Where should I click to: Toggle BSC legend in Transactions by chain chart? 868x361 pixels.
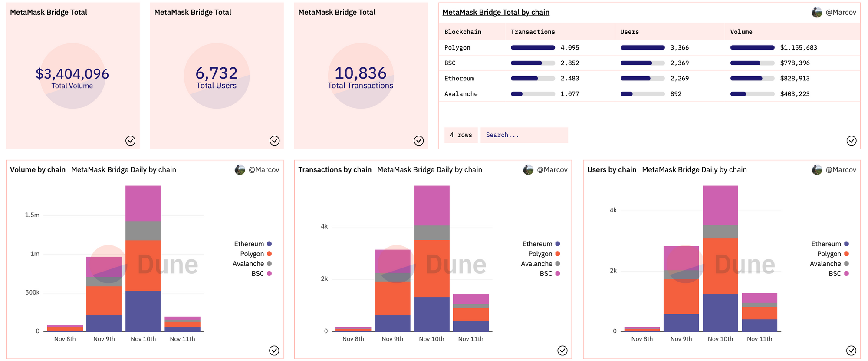point(546,274)
